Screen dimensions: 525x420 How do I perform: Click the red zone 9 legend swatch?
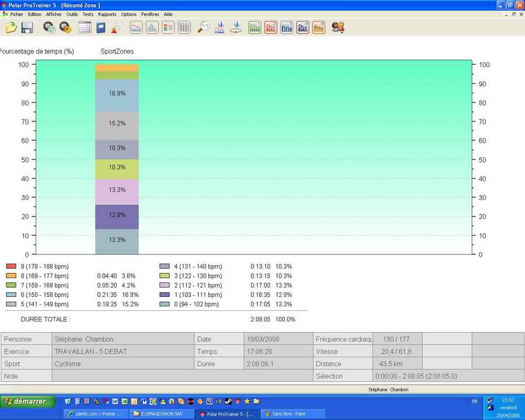tap(11, 267)
